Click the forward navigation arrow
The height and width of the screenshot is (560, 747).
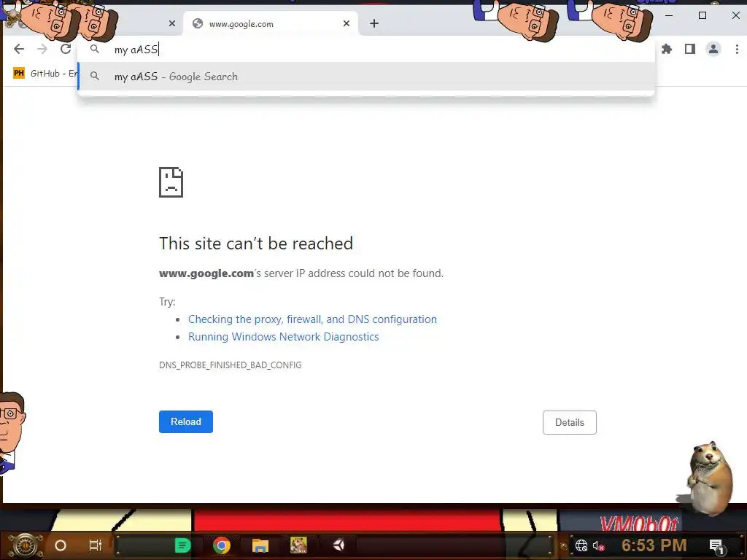coord(42,49)
